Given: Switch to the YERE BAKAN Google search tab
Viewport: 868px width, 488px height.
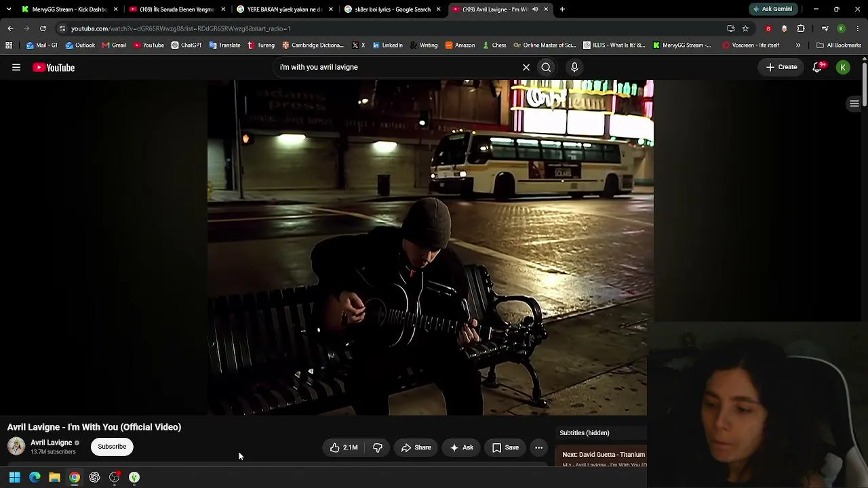Looking at the screenshot, I should tap(284, 9).
